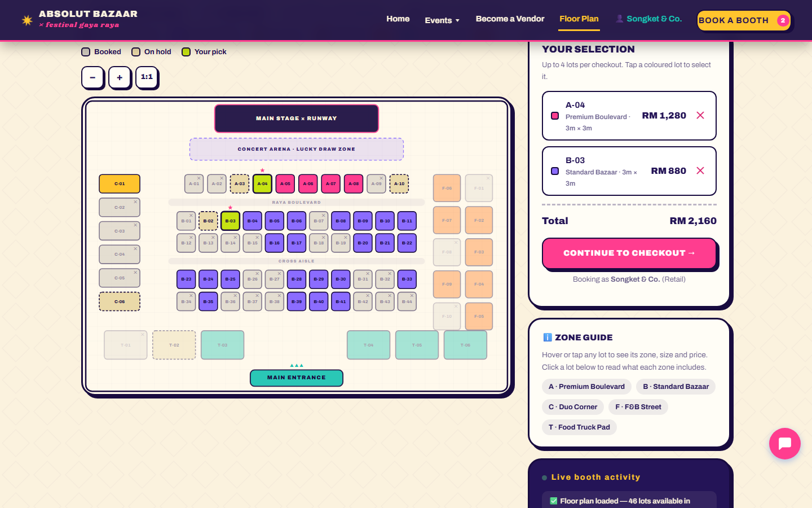Remove lot A-04 from selection
Screen dimensions: 812x508
tap(700, 115)
